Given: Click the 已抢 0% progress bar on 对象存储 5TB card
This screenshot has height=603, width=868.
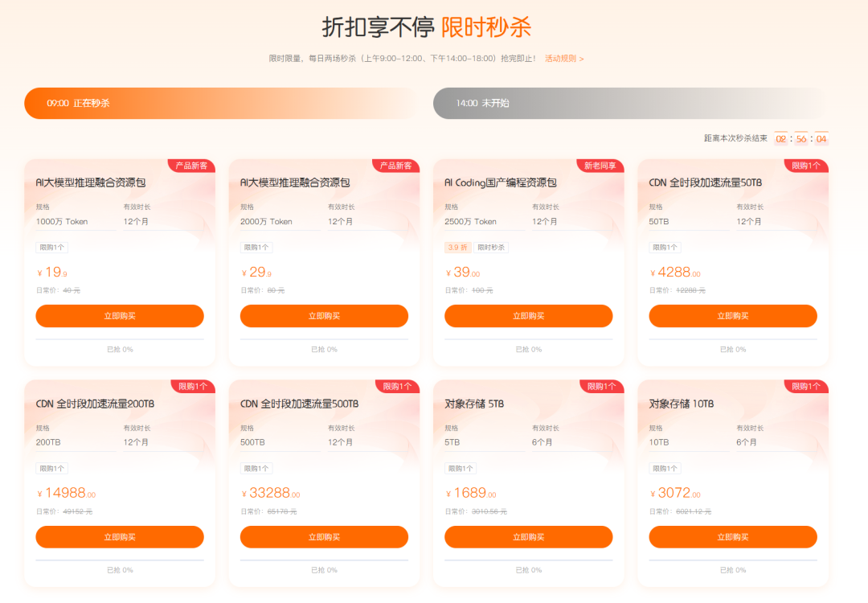Looking at the screenshot, I should 528,560.
